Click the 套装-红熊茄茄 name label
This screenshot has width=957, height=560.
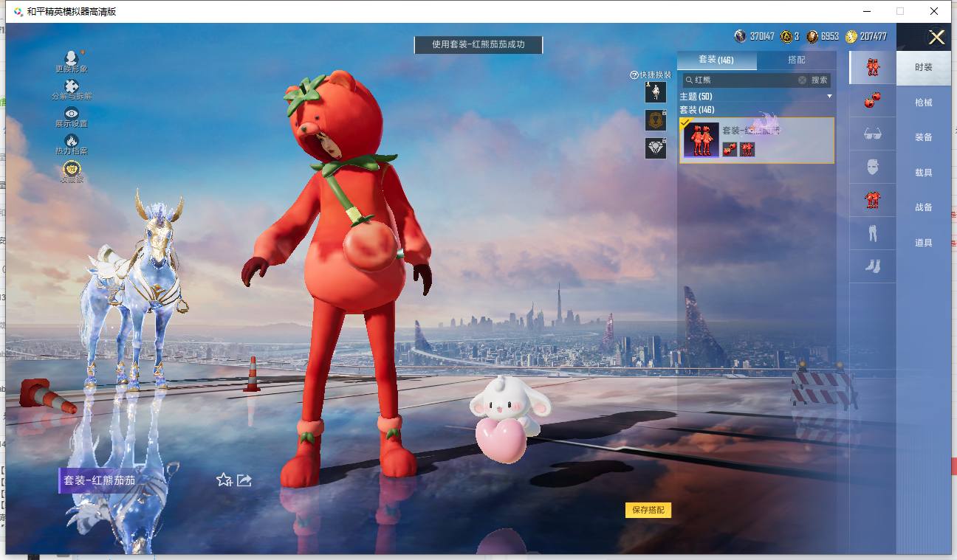[x=99, y=480]
